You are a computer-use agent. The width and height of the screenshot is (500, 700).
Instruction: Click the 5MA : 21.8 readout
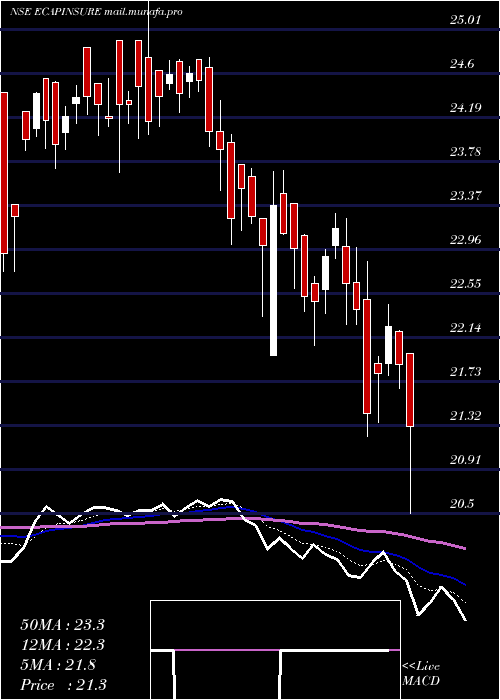tap(58, 665)
